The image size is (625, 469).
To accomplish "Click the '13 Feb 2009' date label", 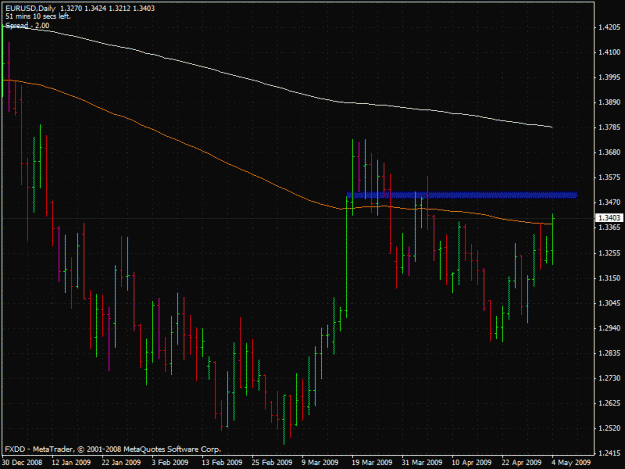I will tap(222, 462).
